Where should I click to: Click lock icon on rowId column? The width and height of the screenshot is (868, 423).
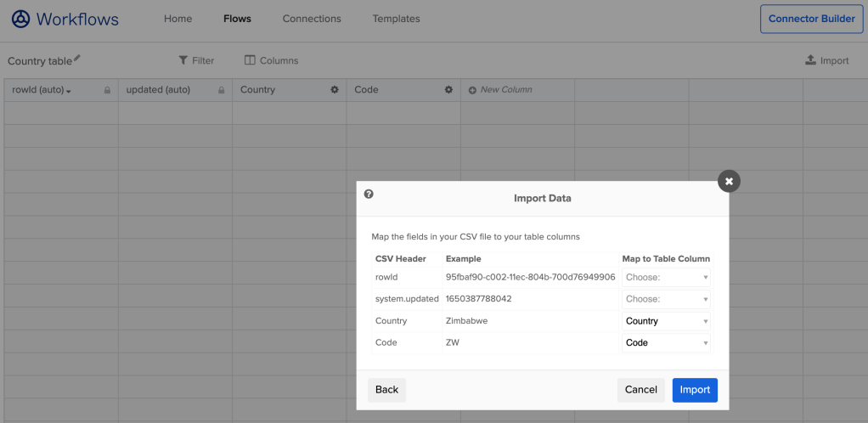[107, 90]
